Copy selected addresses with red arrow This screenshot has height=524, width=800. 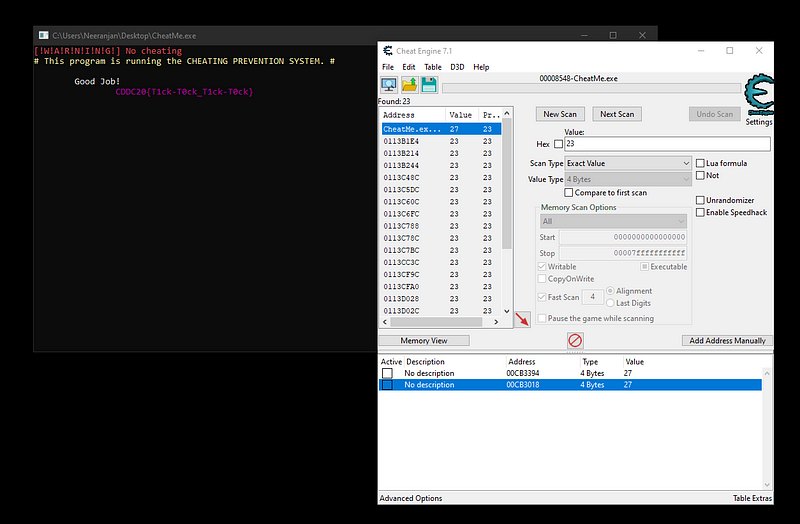pyautogui.click(x=522, y=319)
